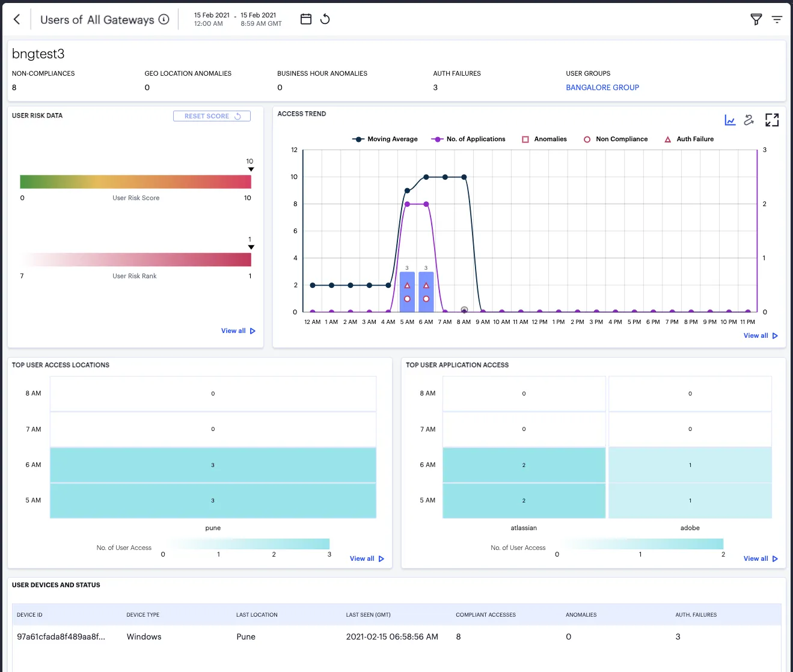Go back using the left chevron arrow
Image resolution: width=793 pixels, height=672 pixels.
(x=17, y=19)
